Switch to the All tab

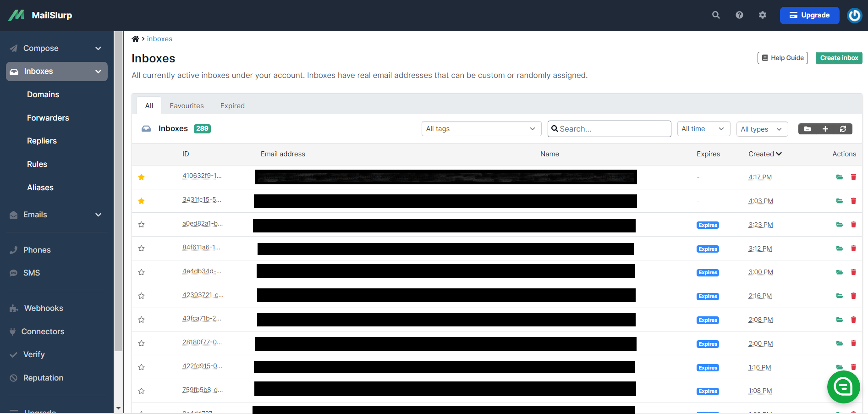149,106
